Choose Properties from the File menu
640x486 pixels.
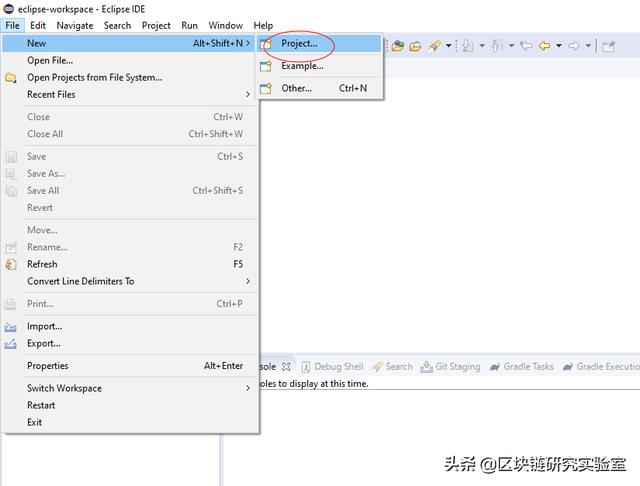coord(129,366)
